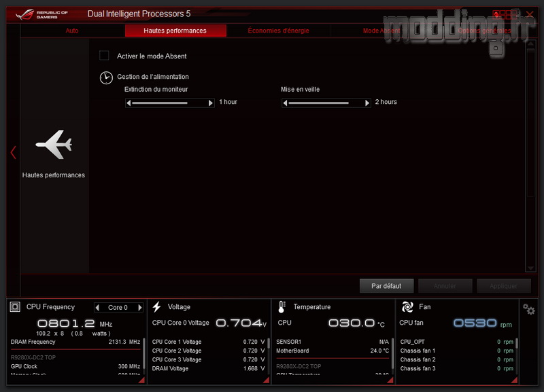Click the Fan list scrollbar

[x=517, y=356]
